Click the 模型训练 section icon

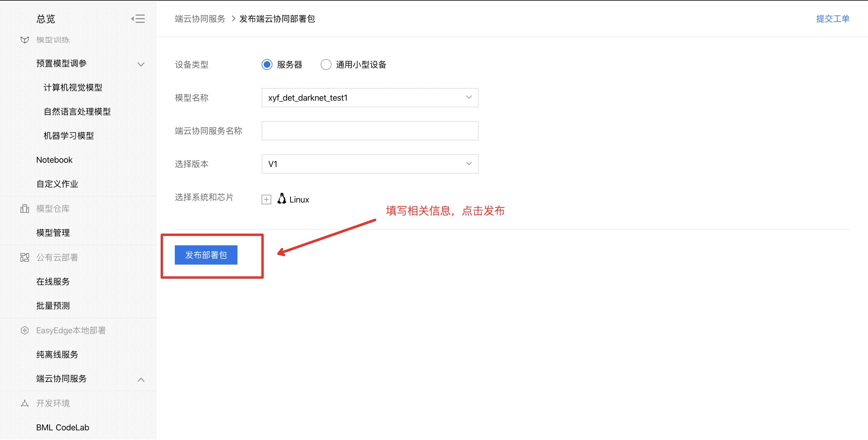[x=25, y=40]
